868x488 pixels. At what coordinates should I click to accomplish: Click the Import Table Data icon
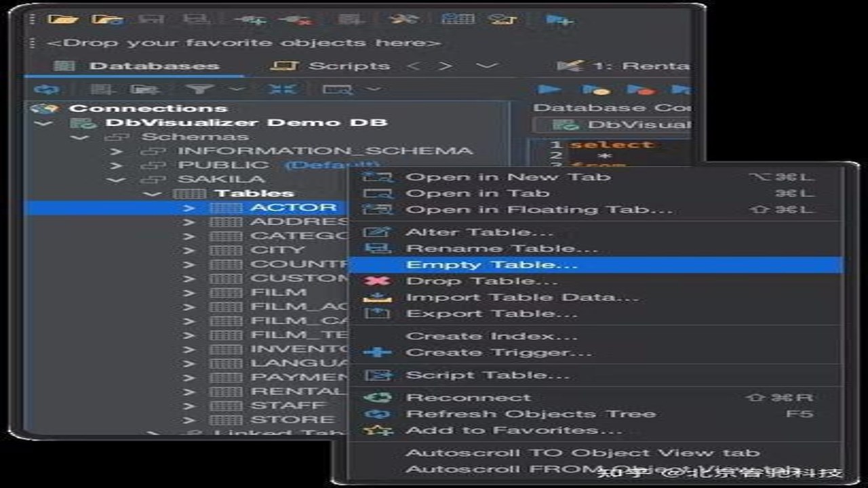pyautogui.click(x=378, y=297)
